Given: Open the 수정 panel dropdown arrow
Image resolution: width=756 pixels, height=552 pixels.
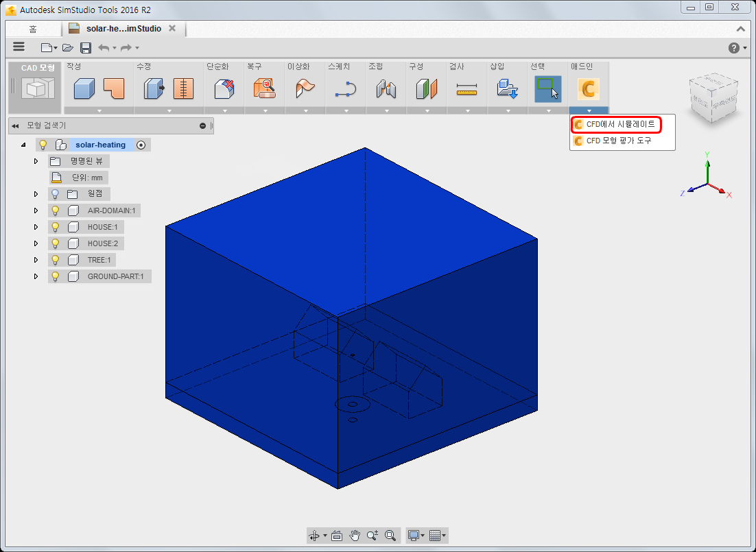Looking at the screenshot, I should [x=169, y=111].
